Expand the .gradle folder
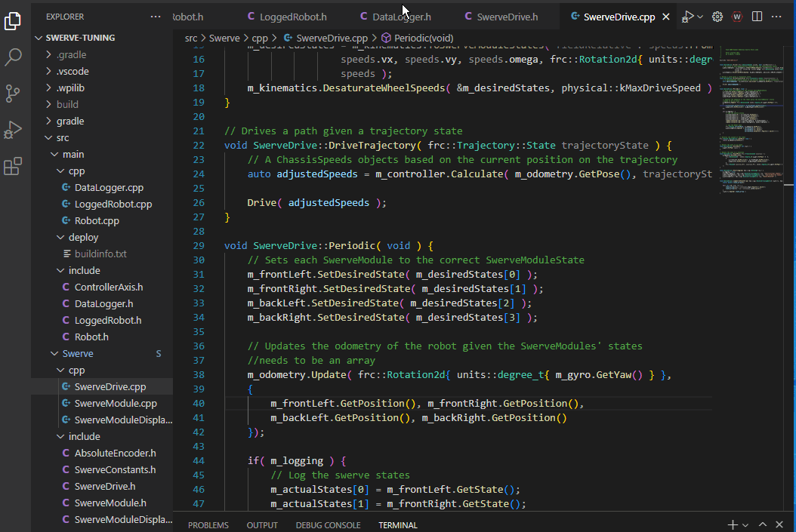 (x=71, y=54)
